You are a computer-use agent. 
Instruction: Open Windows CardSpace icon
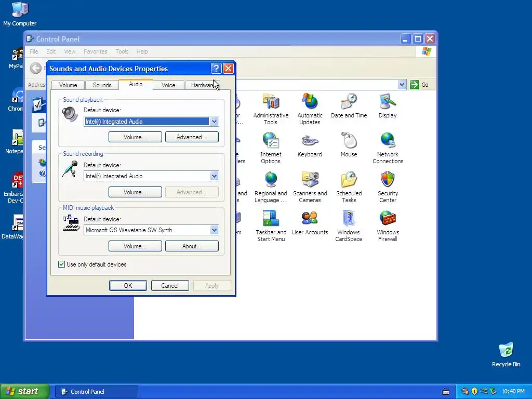(x=349, y=226)
